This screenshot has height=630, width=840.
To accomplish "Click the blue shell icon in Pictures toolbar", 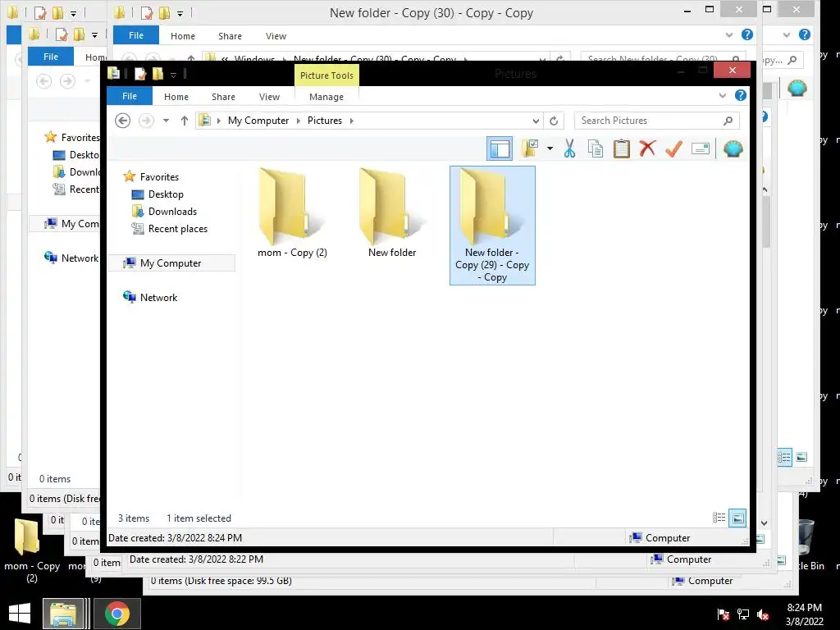I will 733,148.
